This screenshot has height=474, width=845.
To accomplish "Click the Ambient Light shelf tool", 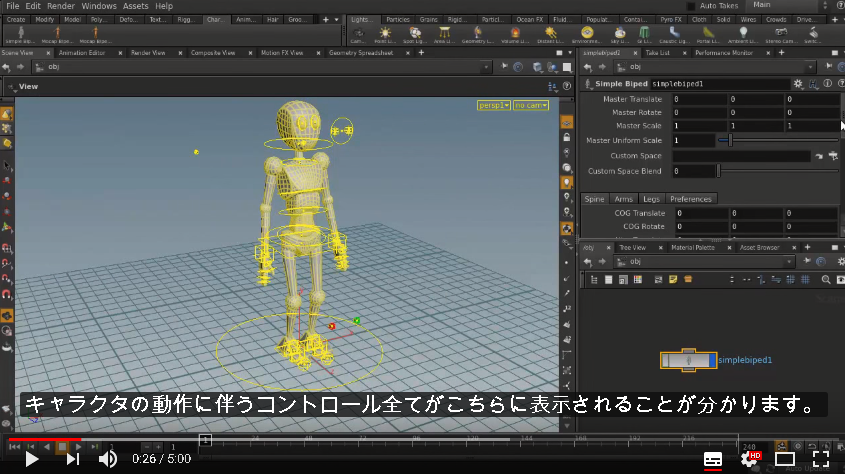I will click(x=743, y=35).
